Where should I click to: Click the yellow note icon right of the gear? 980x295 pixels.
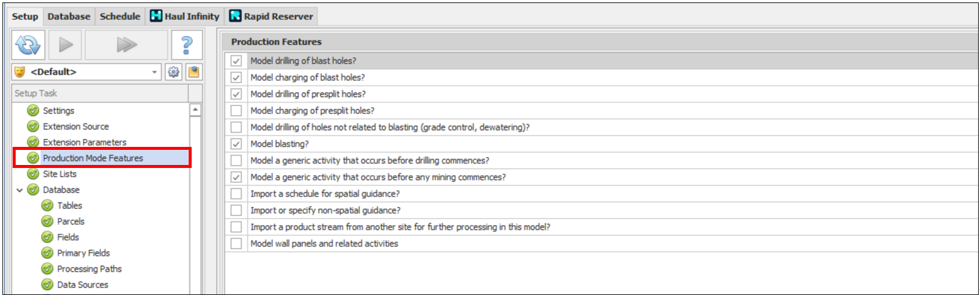click(x=193, y=72)
